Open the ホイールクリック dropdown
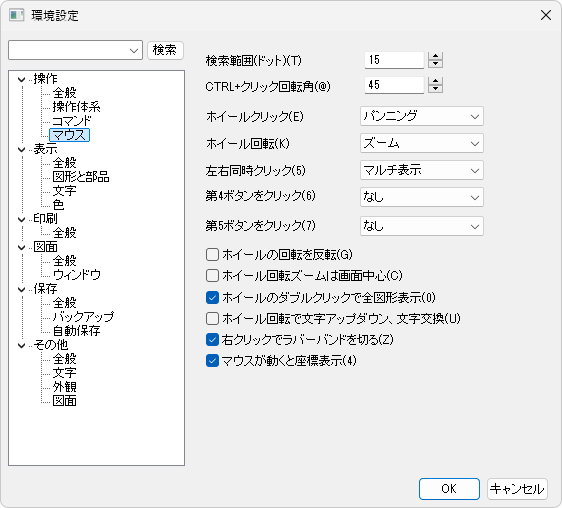Viewport: 562px width, 508px height. (422, 117)
